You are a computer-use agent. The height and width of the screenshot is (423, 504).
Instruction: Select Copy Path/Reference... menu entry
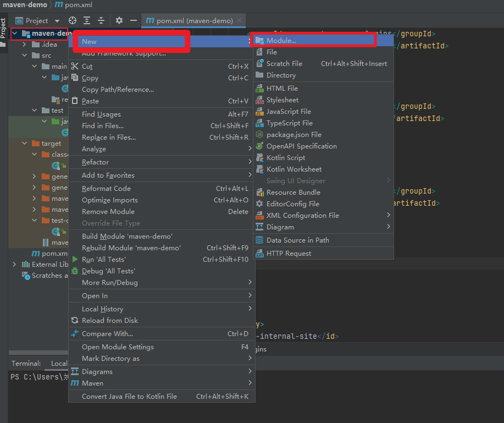pyautogui.click(x=162, y=90)
